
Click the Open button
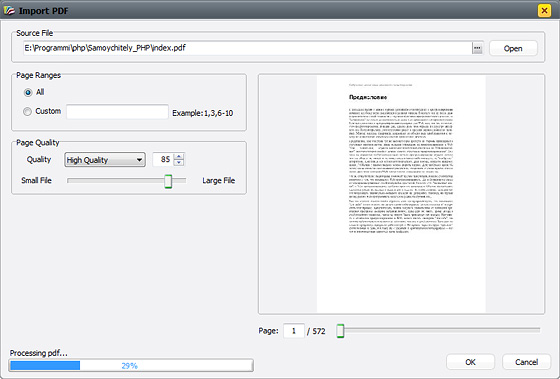tap(513, 49)
